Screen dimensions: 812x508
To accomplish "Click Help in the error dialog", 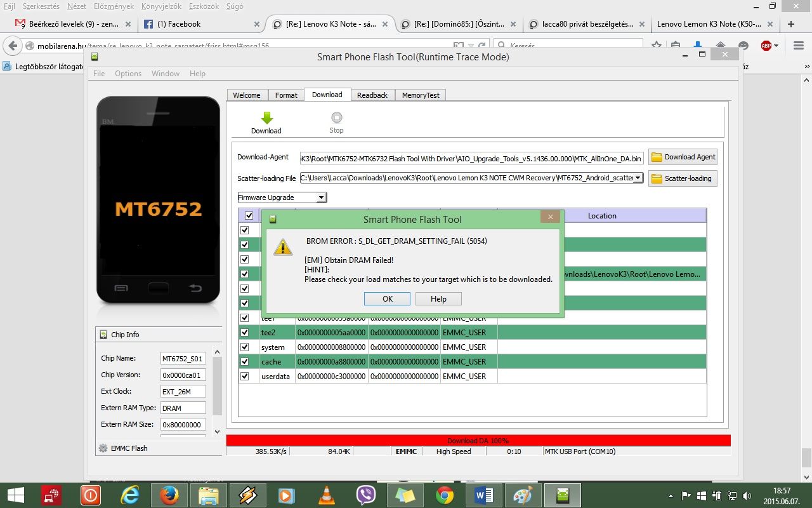I will coord(438,299).
